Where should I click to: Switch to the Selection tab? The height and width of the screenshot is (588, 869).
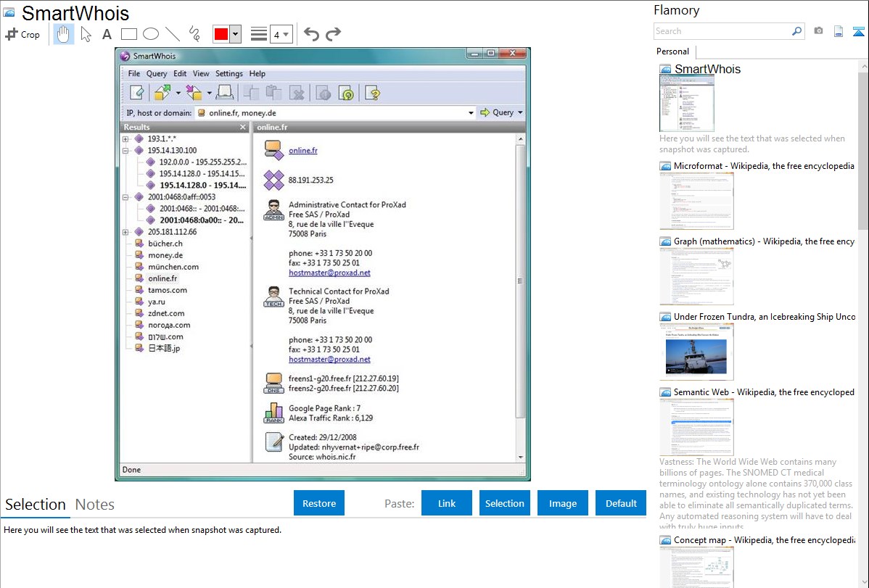35,505
